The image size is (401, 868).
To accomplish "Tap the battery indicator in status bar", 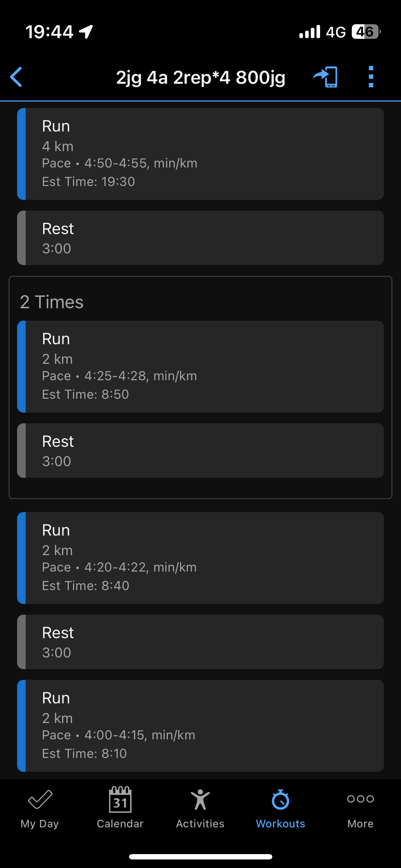I will (366, 32).
